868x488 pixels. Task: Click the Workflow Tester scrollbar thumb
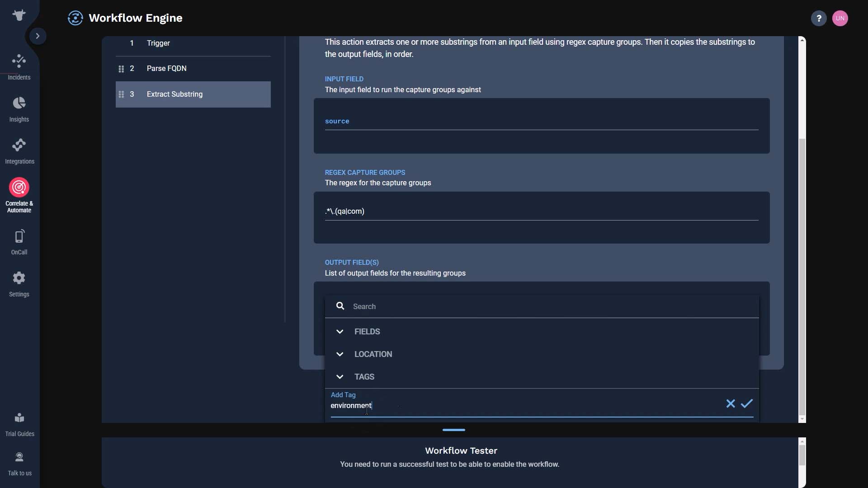802,455
